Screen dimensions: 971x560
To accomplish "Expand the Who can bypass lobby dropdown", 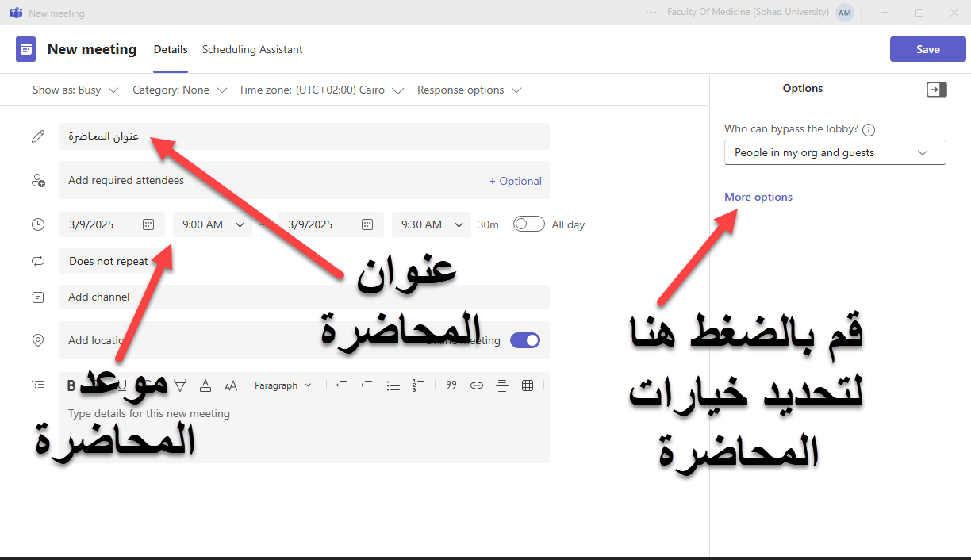I will [835, 152].
